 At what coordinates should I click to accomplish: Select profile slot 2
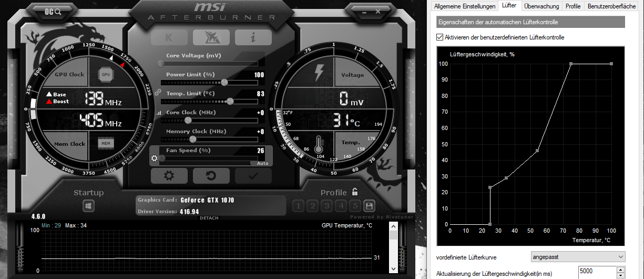click(312, 206)
